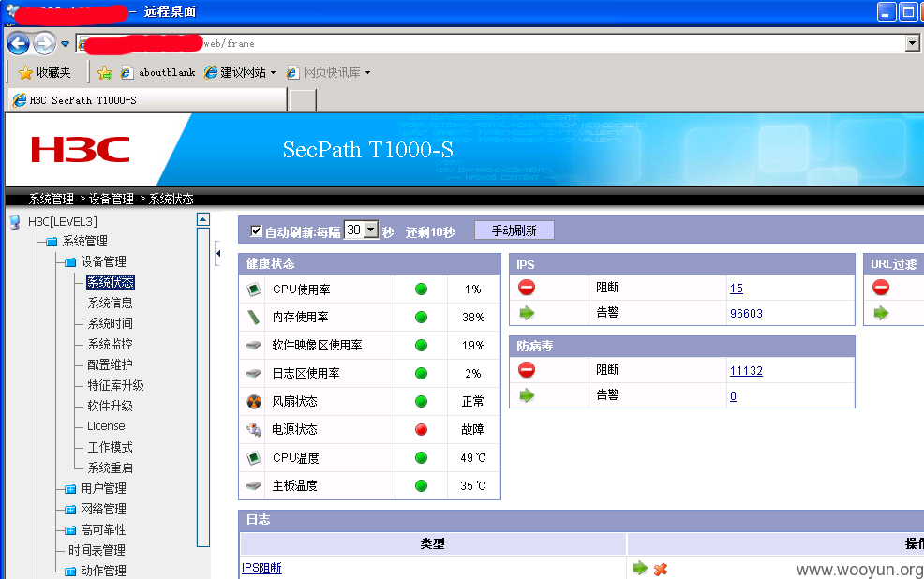924x579 pixels.
Task: Open the 收藏夹 favorites button
Action: [x=45, y=72]
